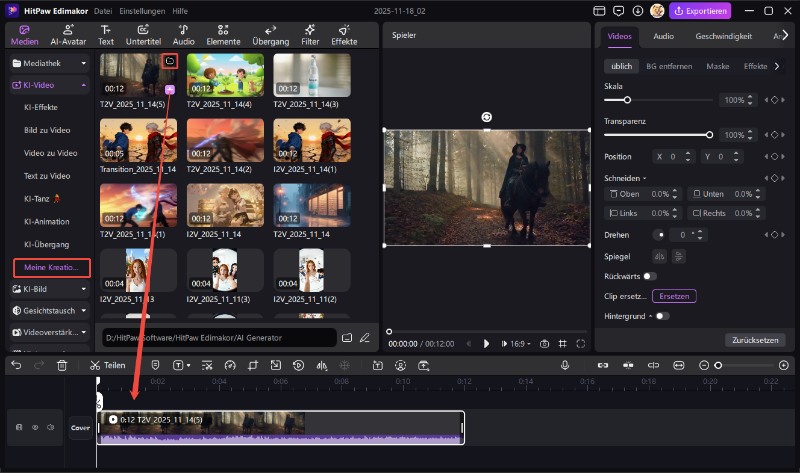800x473 pixels.
Task: Click the AI Generator path field
Action: click(x=219, y=338)
